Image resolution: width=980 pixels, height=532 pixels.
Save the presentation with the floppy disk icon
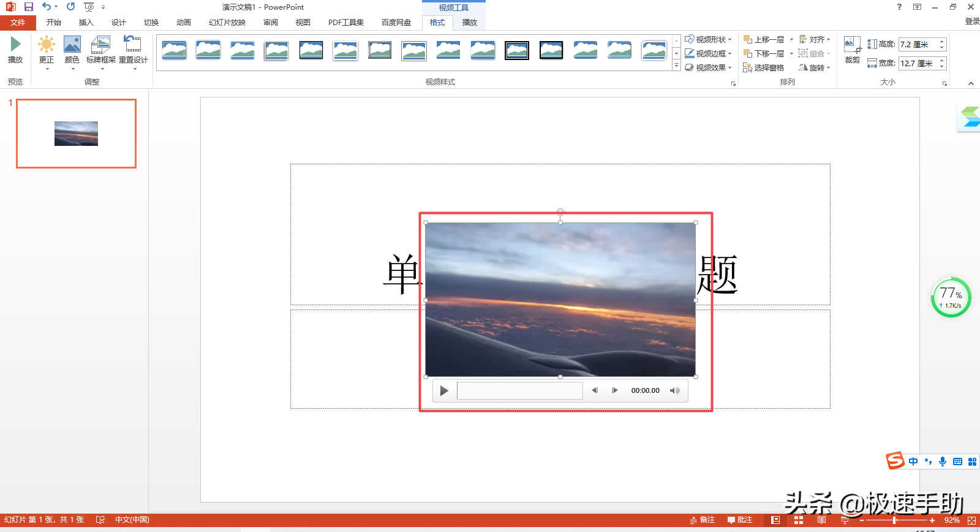28,7
